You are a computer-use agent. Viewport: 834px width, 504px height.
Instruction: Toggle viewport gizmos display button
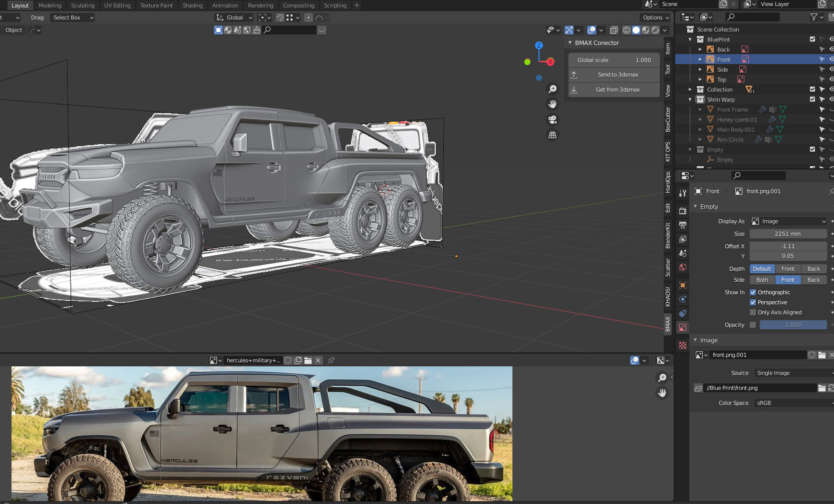pos(569,30)
